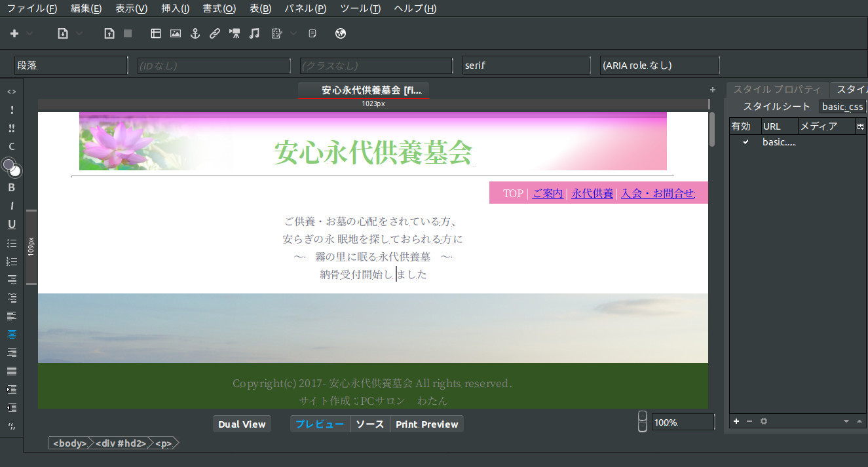Open the white background color swatch
Viewport: 868px width, 467px height.
click(16, 172)
